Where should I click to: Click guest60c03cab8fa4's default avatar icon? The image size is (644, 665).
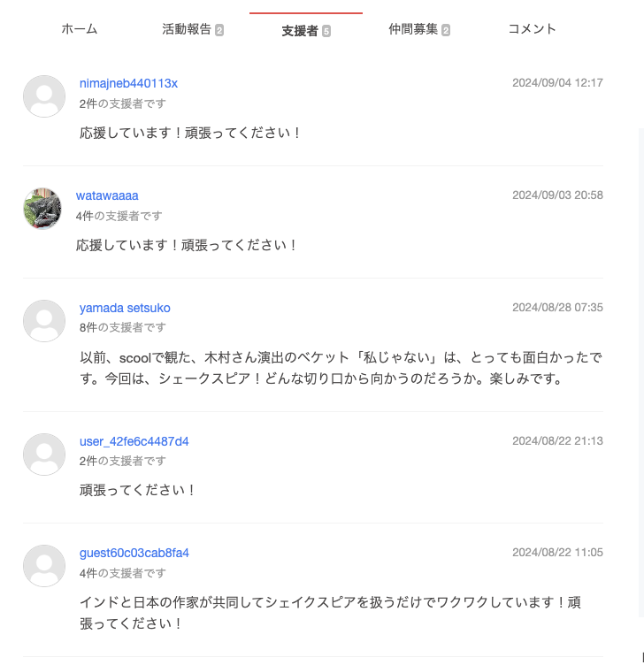coord(44,566)
